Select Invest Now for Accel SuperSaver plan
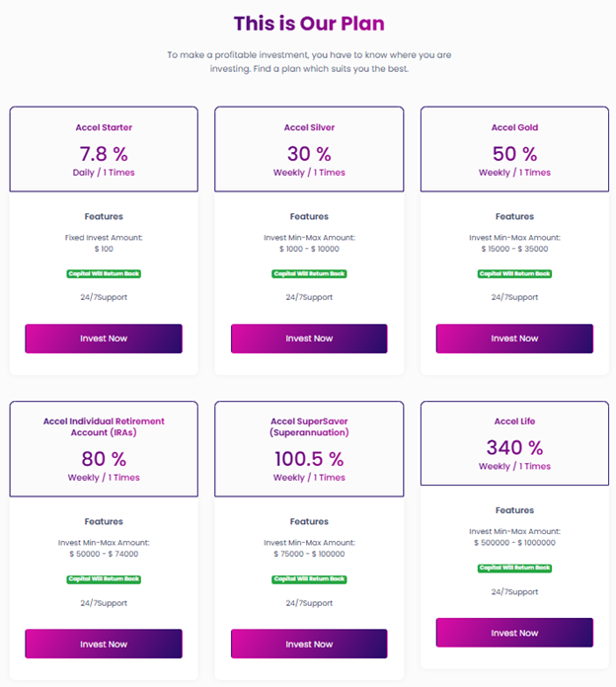616x687 pixels. (x=309, y=645)
